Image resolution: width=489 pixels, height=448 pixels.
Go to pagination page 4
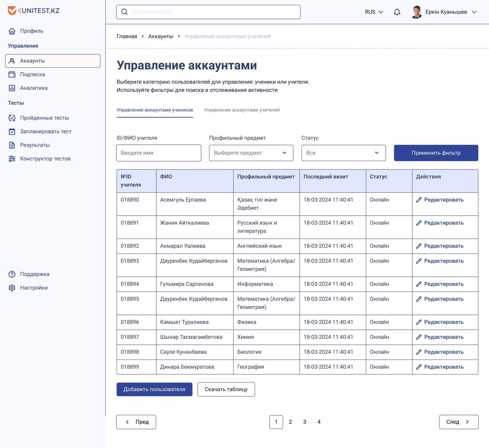pos(319,422)
